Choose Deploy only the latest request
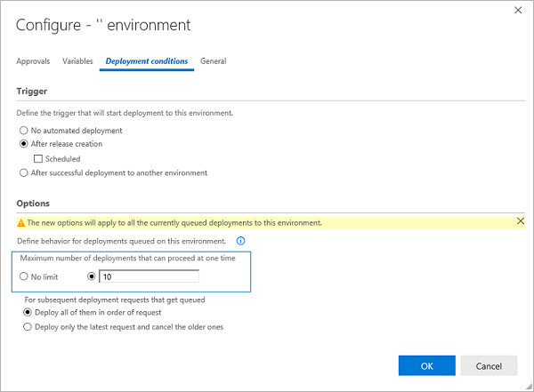The height and width of the screenshot is (392, 534). [x=28, y=327]
